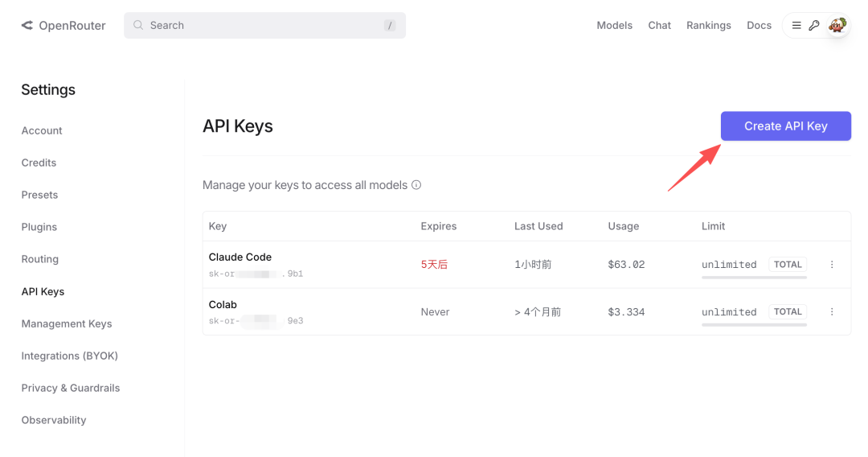The image size is (868, 457).
Task: Open Integrations (BYOK) section
Action: (70, 356)
